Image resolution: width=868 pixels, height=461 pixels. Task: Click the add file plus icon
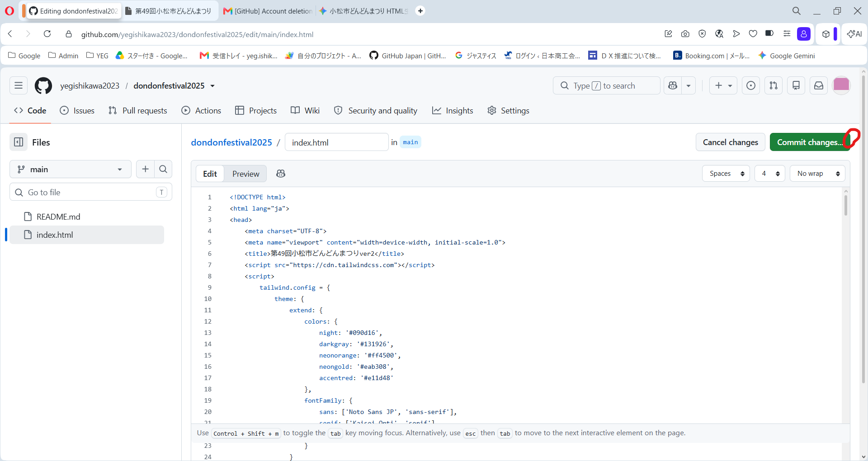point(145,169)
